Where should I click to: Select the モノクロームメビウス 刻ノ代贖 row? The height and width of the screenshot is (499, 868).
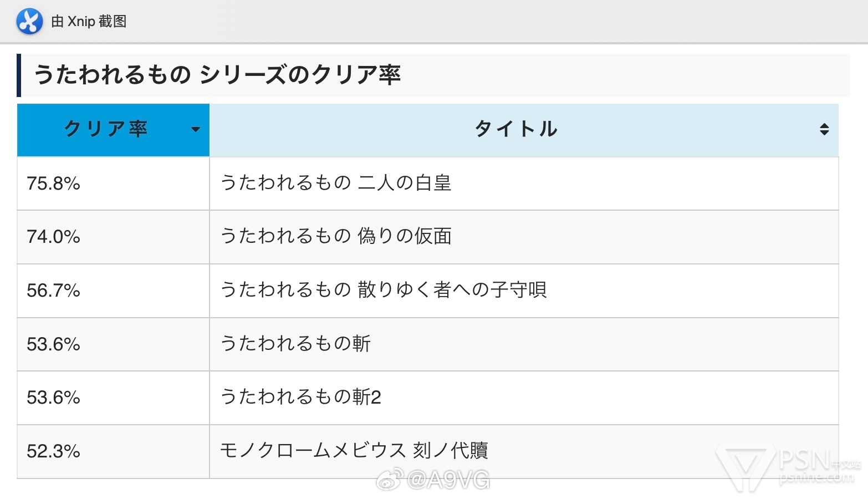(x=428, y=451)
